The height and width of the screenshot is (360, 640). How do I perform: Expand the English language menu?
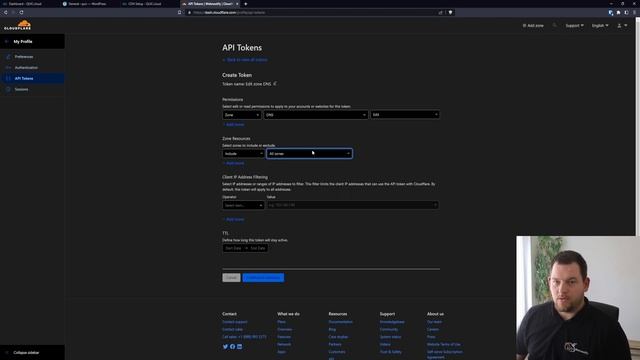pos(600,25)
